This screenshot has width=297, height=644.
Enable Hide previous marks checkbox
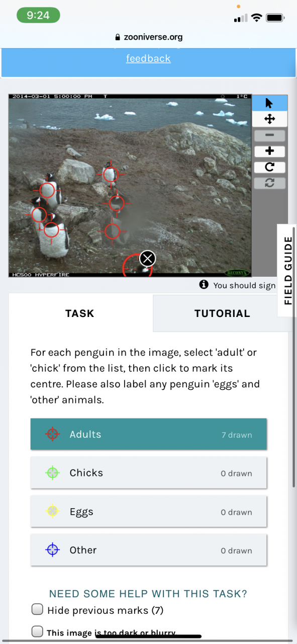tap(38, 610)
